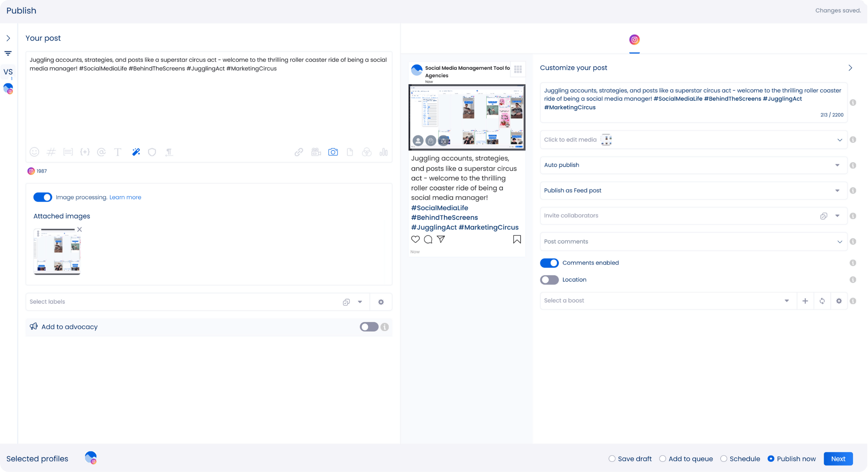Disable the Image processing toggle
868x472 pixels.
click(43, 197)
